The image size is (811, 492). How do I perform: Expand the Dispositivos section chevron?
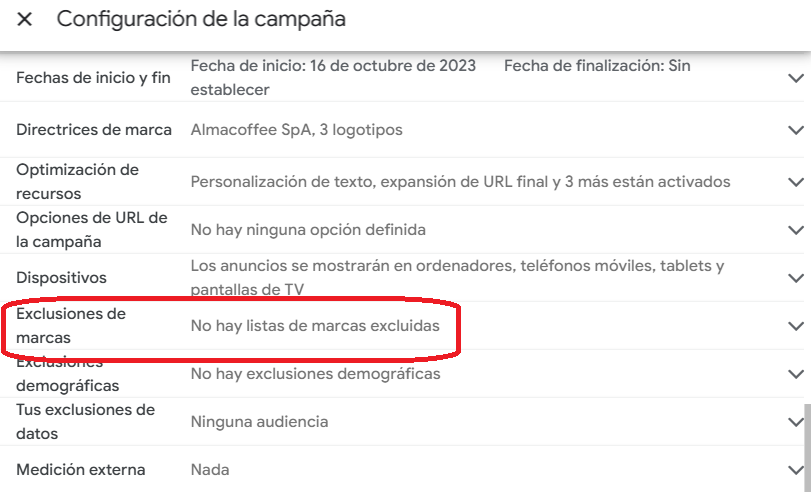tap(796, 278)
